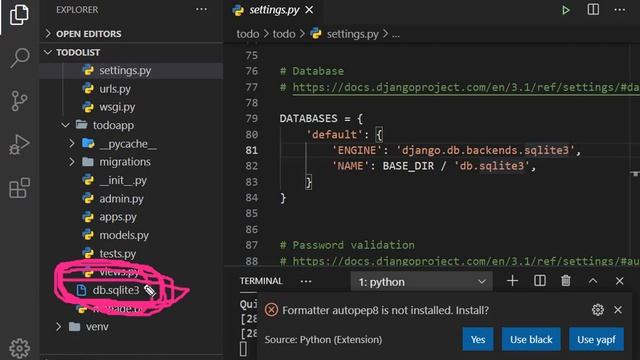
Task: Click first 'todo' breadcrumb segment
Action: pos(248,34)
